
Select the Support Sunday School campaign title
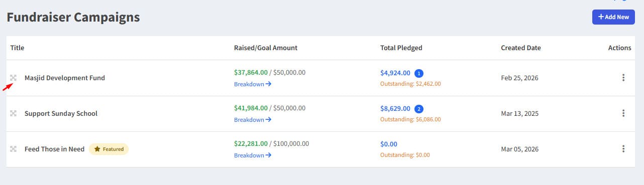pos(61,113)
